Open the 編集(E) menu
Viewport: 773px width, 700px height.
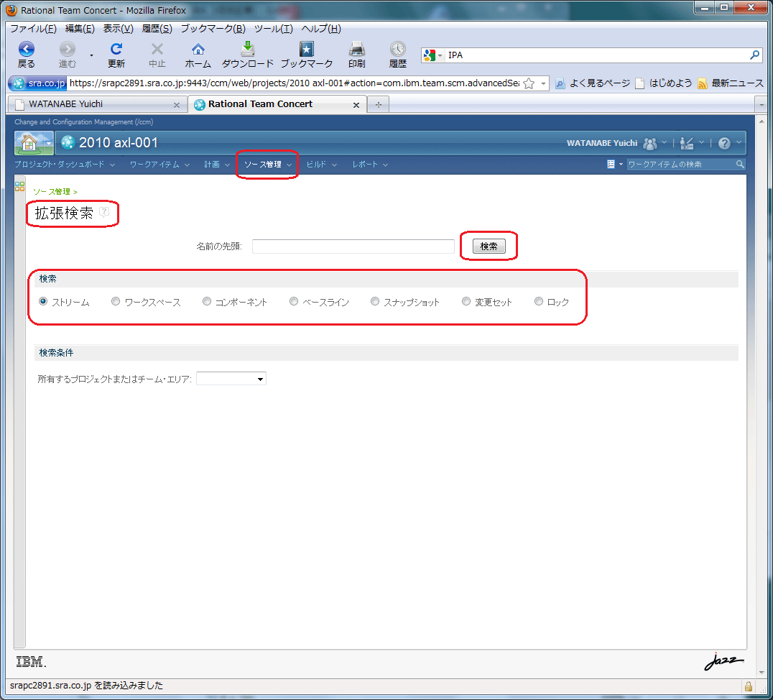(79, 29)
